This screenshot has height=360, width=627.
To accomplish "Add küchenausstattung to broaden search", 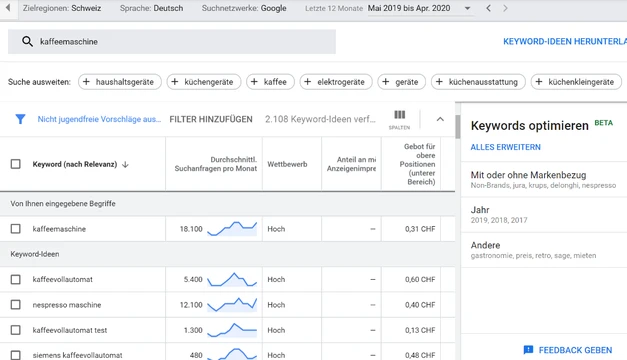I will pos(478,82).
